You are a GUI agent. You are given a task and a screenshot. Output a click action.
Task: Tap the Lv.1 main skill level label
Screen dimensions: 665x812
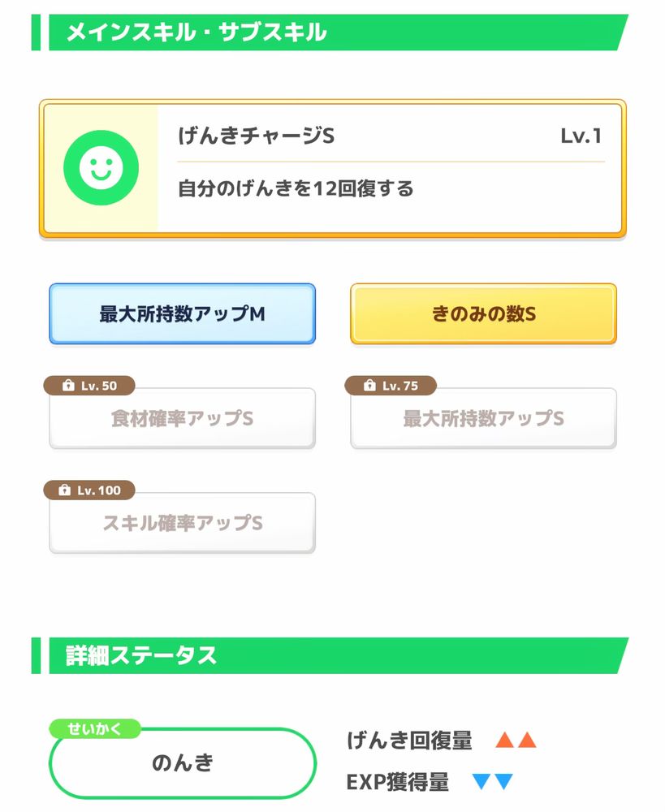pyautogui.click(x=581, y=136)
